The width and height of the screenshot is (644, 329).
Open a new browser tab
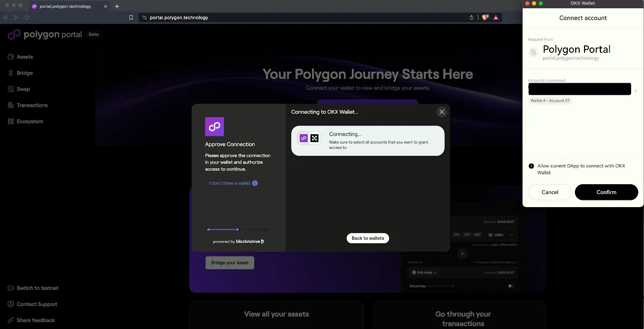tap(117, 6)
